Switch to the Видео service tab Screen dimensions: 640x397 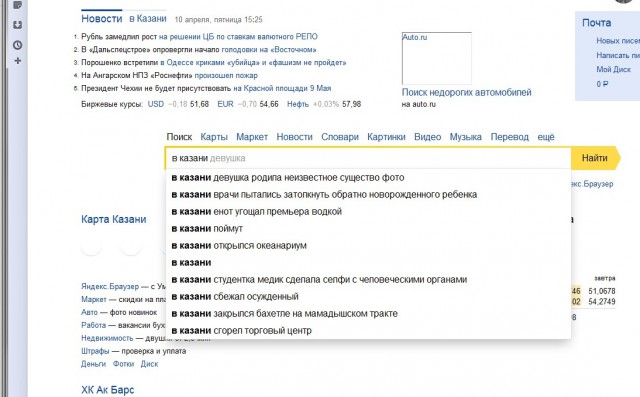(427, 137)
